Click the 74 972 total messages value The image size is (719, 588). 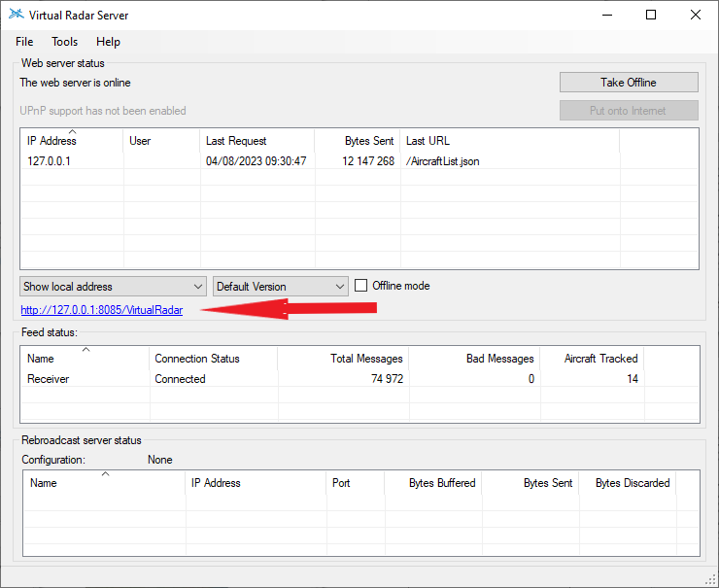point(387,379)
